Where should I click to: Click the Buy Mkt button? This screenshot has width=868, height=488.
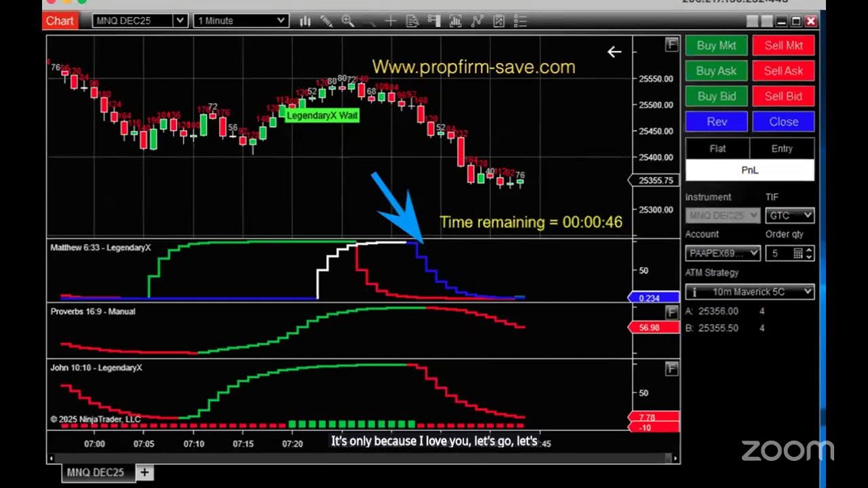[x=717, y=45]
